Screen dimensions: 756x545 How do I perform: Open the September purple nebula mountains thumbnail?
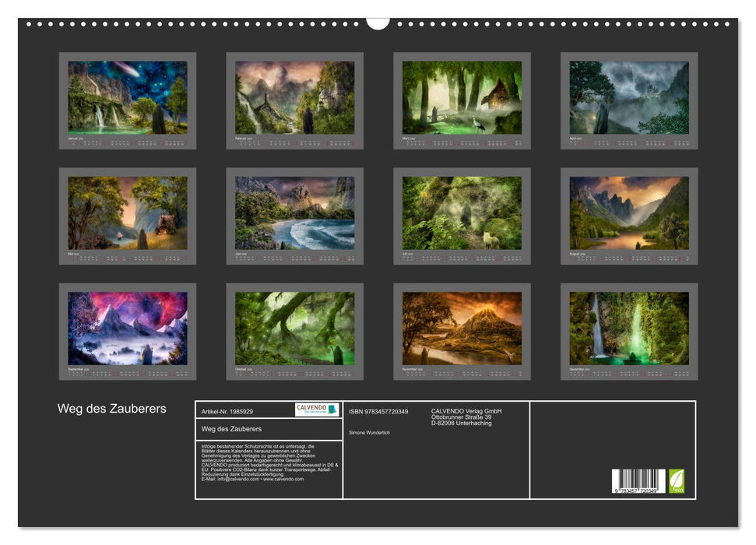click(x=128, y=329)
